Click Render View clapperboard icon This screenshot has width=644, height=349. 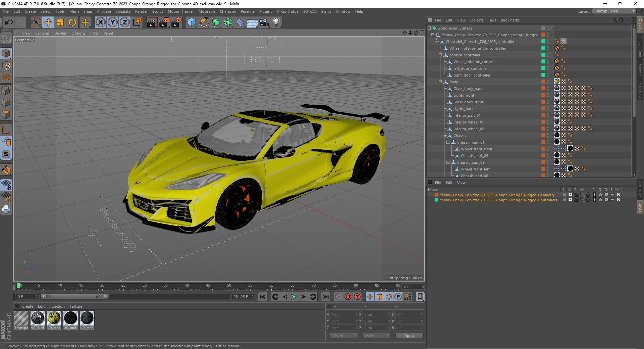[x=152, y=22]
